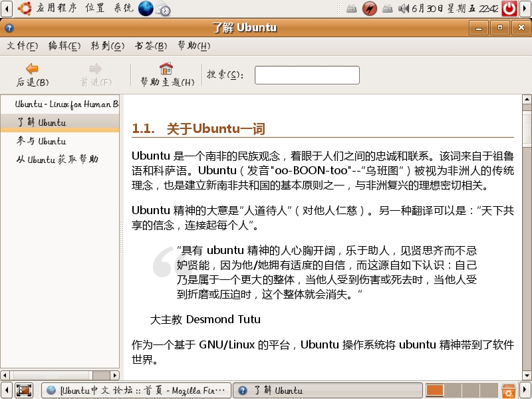Click the '大主教 Desmond Tutu' attribution text

(205, 319)
